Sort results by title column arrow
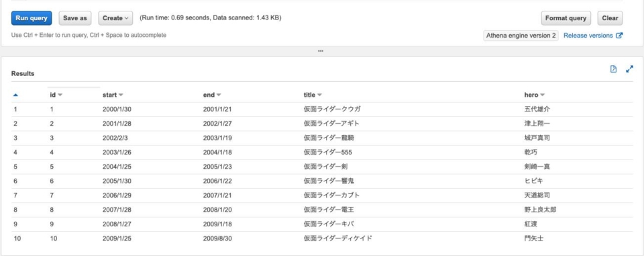This screenshot has height=256, width=644. pyautogui.click(x=319, y=95)
